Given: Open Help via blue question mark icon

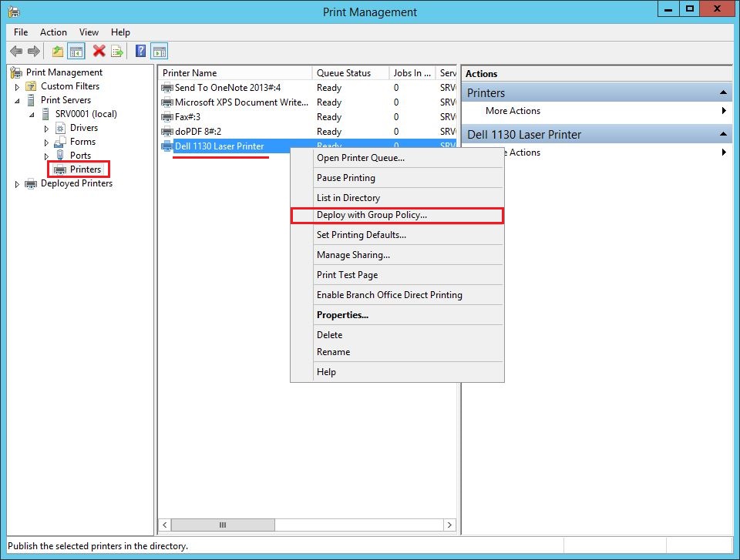Looking at the screenshot, I should tap(140, 52).
